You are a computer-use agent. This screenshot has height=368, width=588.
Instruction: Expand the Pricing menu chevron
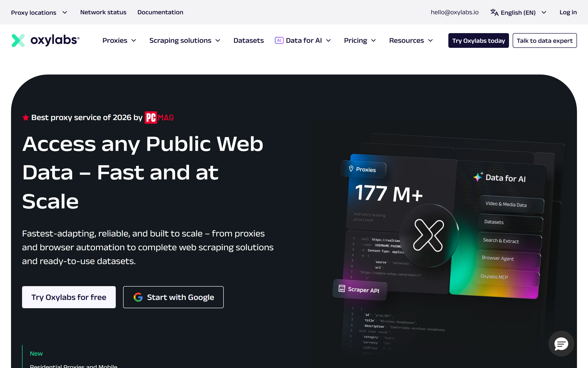[x=374, y=41]
